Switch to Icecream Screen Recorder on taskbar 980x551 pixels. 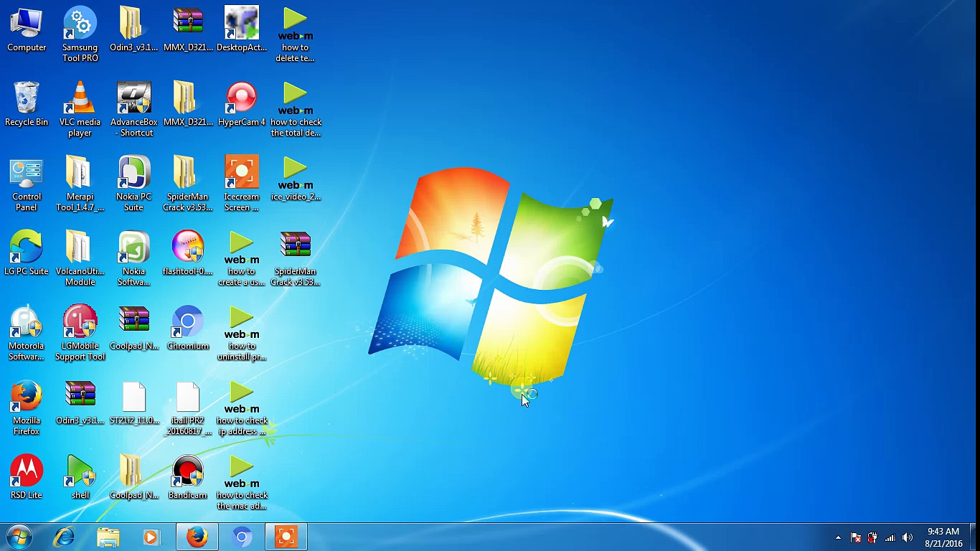[286, 537]
